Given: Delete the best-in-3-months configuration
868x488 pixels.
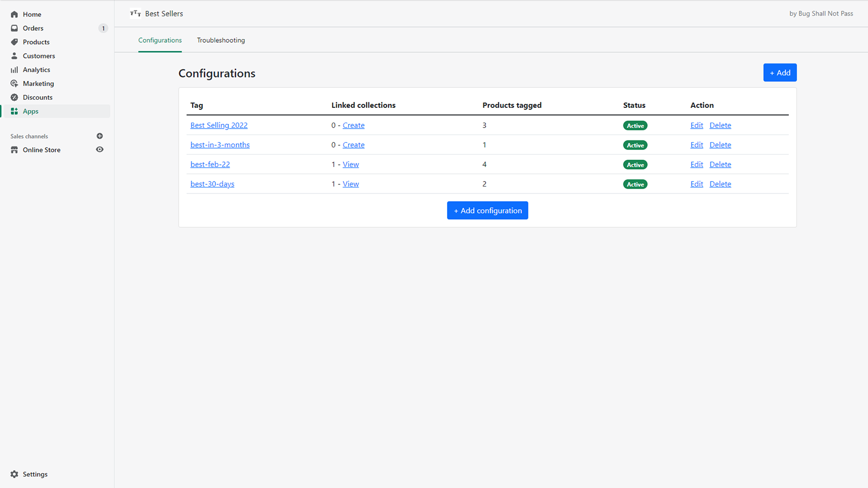Looking at the screenshot, I should click(x=720, y=145).
